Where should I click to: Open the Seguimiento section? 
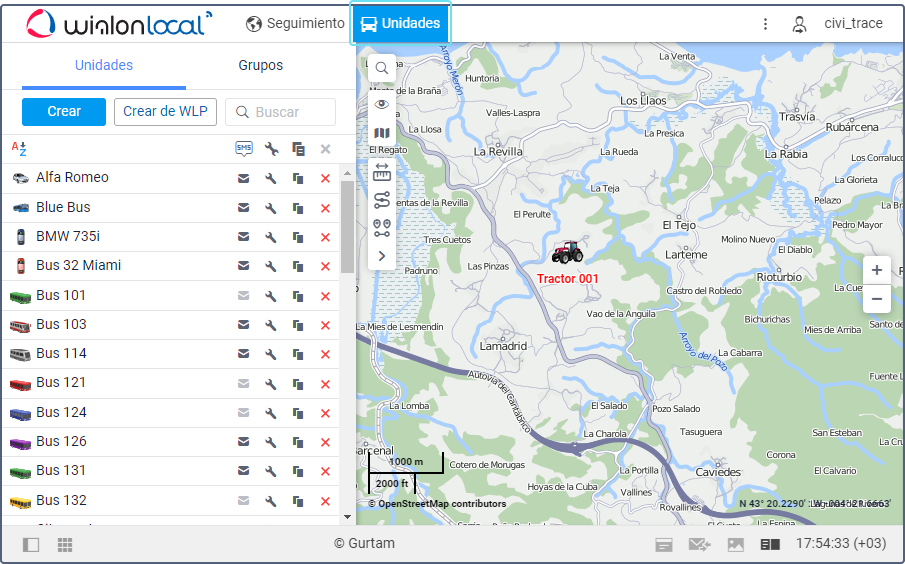[295, 23]
